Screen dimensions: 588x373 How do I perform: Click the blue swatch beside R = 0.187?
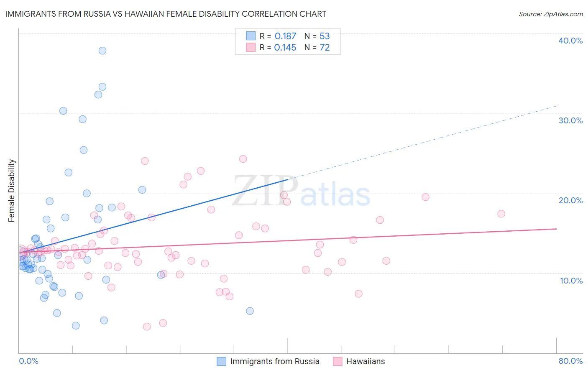pyautogui.click(x=251, y=36)
